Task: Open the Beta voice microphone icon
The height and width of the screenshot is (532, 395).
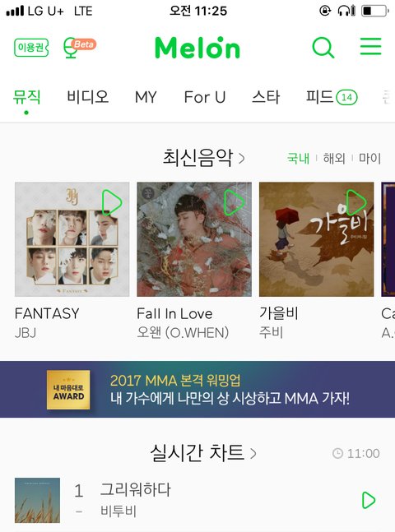Action: tap(80, 48)
